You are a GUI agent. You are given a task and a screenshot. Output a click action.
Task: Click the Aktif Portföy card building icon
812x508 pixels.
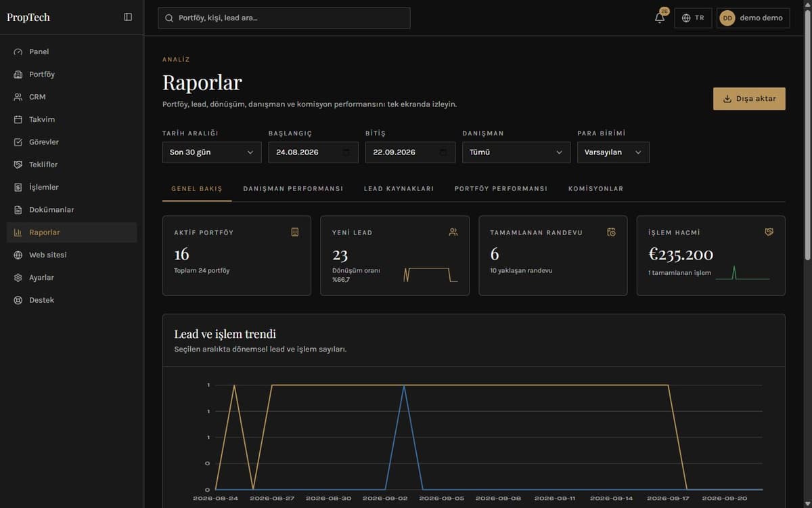pyautogui.click(x=295, y=232)
